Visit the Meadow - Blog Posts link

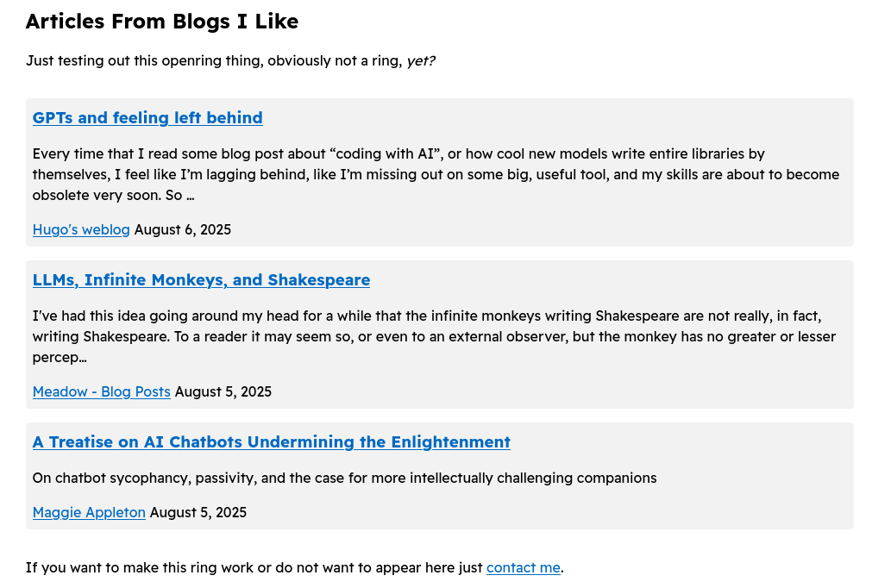tap(101, 392)
